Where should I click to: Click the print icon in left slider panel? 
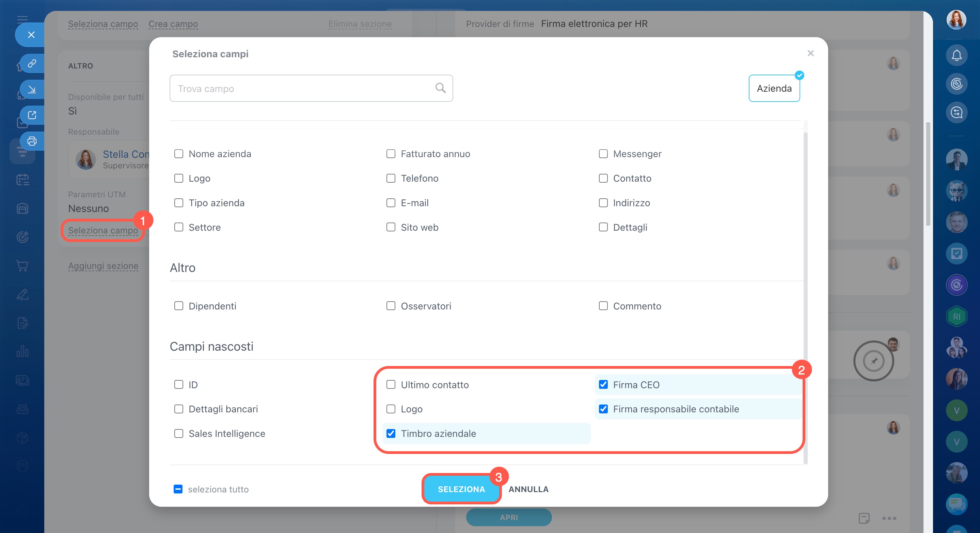point(32,141)
